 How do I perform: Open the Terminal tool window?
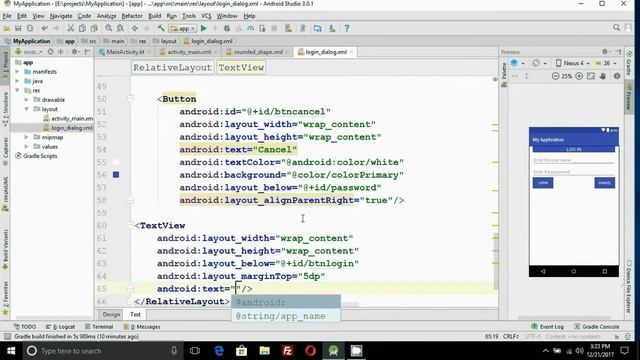tap(99, 327)
